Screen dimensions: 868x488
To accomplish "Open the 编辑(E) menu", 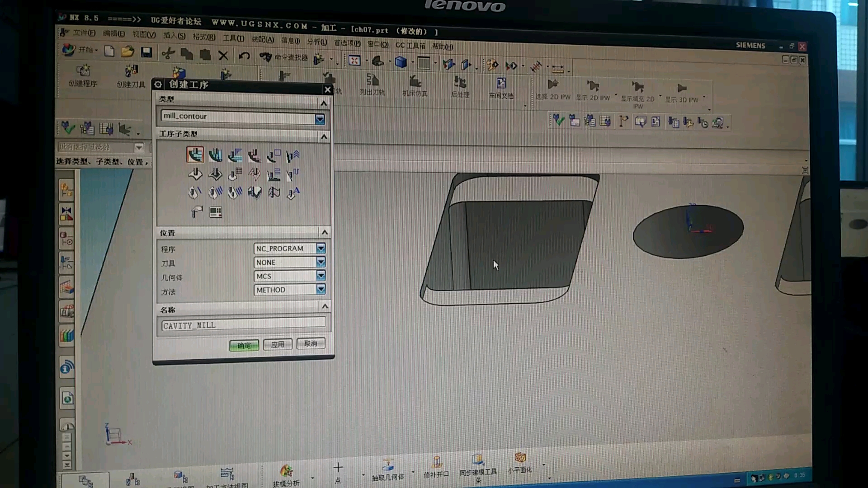I will (113, 33).
